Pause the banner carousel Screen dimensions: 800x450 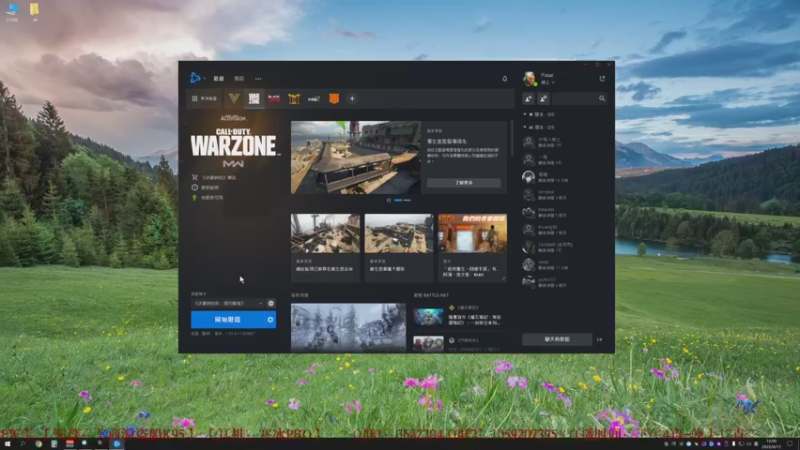coord(389,200)
